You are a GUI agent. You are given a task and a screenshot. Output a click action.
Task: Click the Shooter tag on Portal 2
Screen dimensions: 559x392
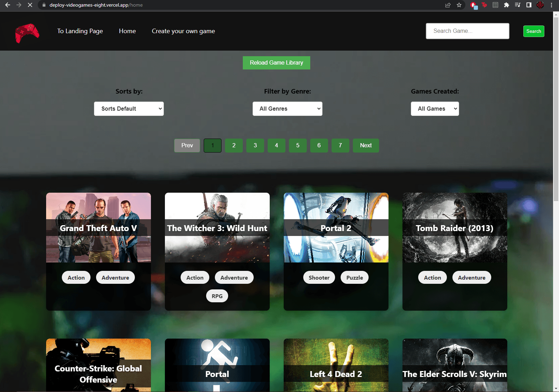319,278
